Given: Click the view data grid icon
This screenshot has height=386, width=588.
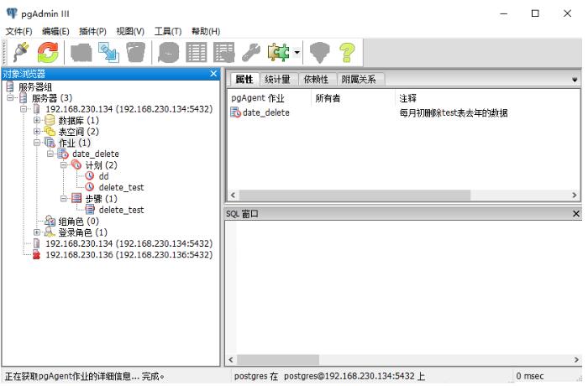Looking at the screenshot, I should click(x=197, y=53).
